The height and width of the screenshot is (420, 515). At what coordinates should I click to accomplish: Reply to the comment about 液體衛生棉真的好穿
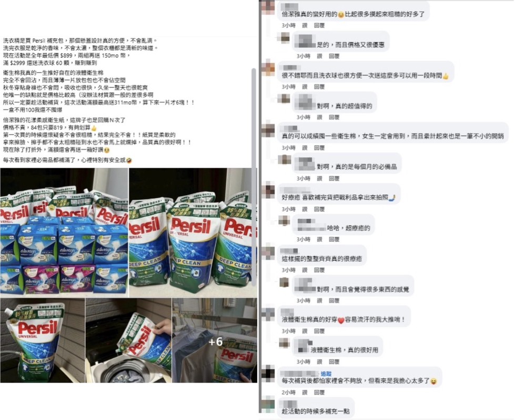tap(319, 331)
